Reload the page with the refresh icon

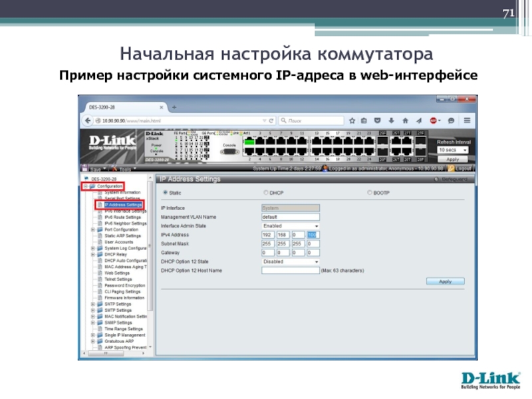[x=271, y=121]
